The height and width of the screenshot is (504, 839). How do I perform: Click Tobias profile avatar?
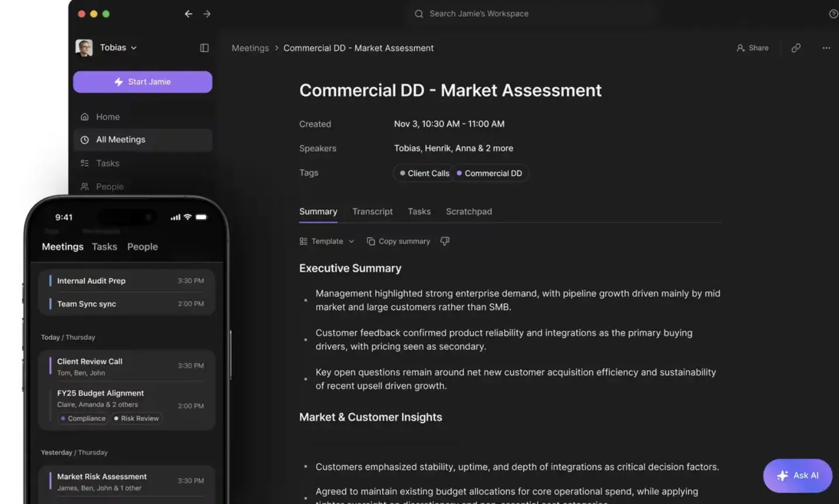click(x=84, y=48)
